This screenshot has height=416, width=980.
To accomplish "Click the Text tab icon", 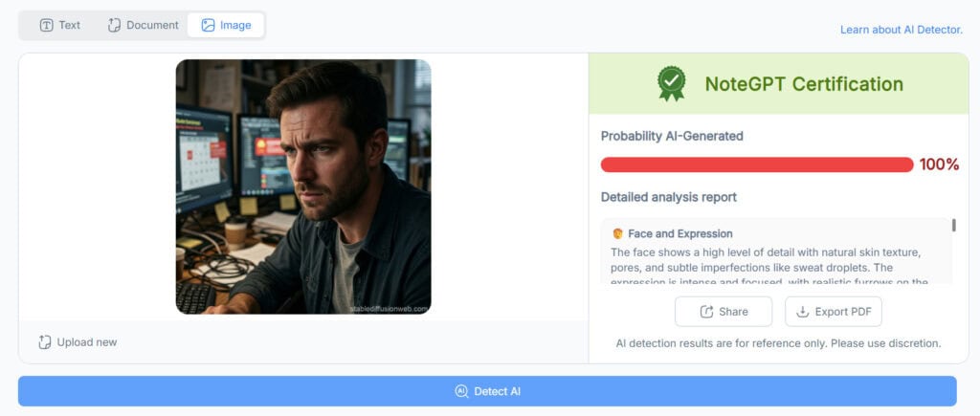I will 46,25.
